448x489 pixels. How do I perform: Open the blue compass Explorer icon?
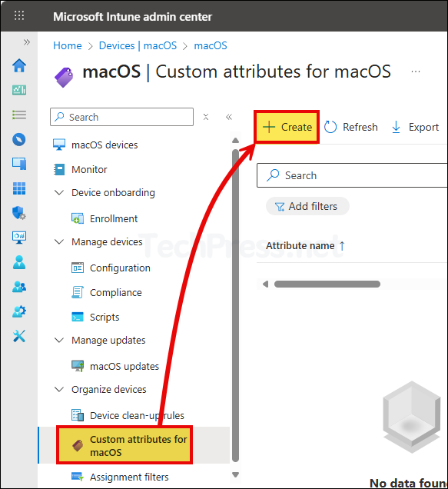pyautogui.click(x=19, y=139)
